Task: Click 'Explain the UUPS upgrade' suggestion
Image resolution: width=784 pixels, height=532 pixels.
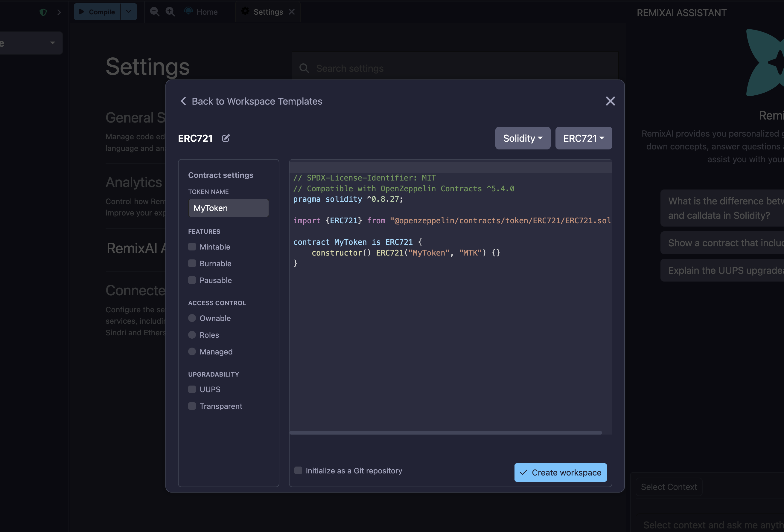Action: point(722,270)
